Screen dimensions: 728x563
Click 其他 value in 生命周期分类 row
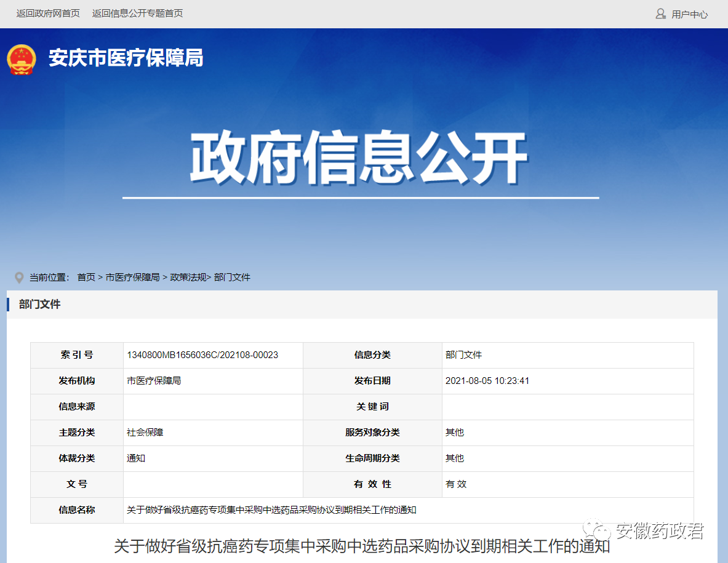(x=455, y=458)
